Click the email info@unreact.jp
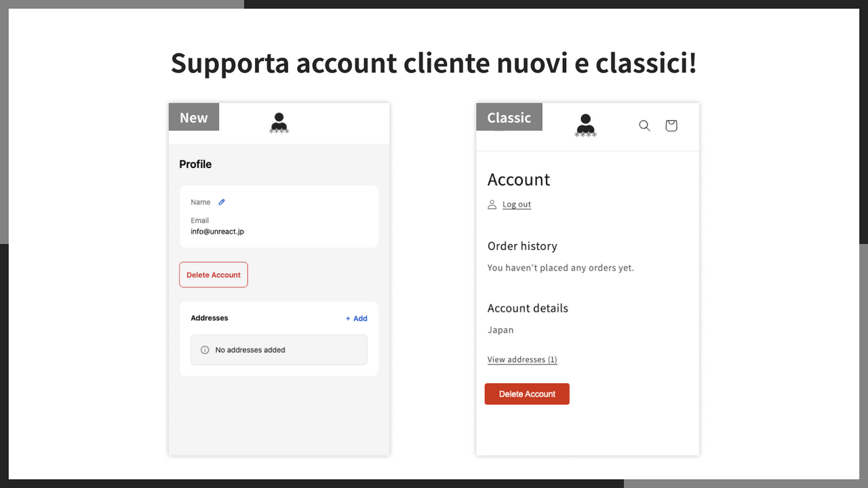Screen dimensions: 868x488 [217, 232]
